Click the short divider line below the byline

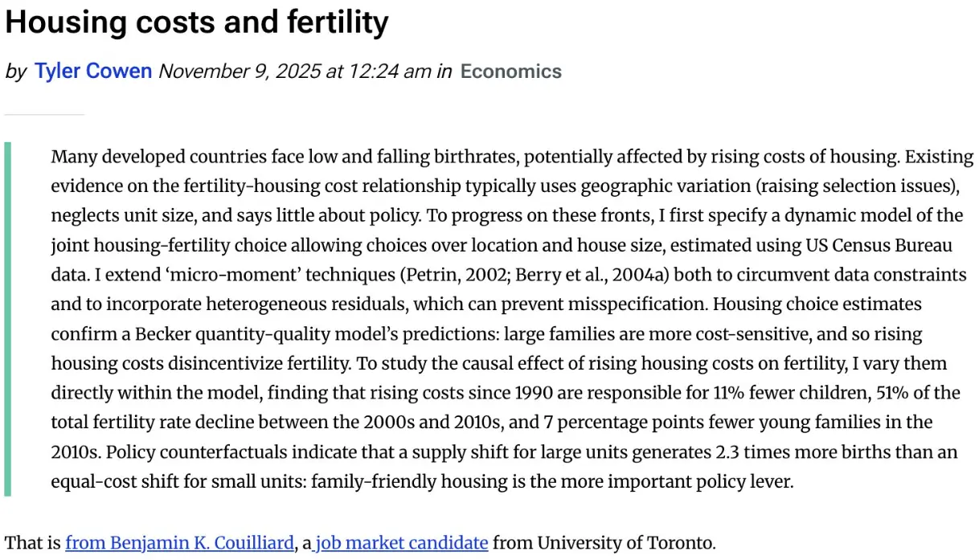coord(44,115)
